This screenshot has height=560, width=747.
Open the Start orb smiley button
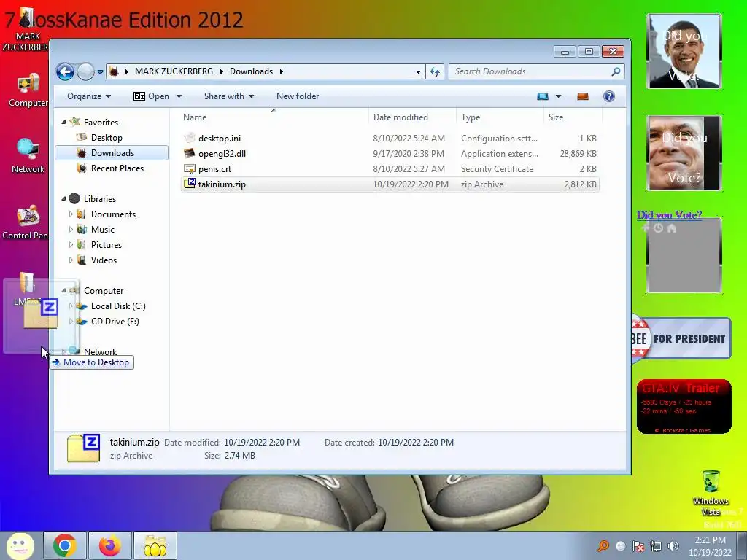[x=20, y=545]
